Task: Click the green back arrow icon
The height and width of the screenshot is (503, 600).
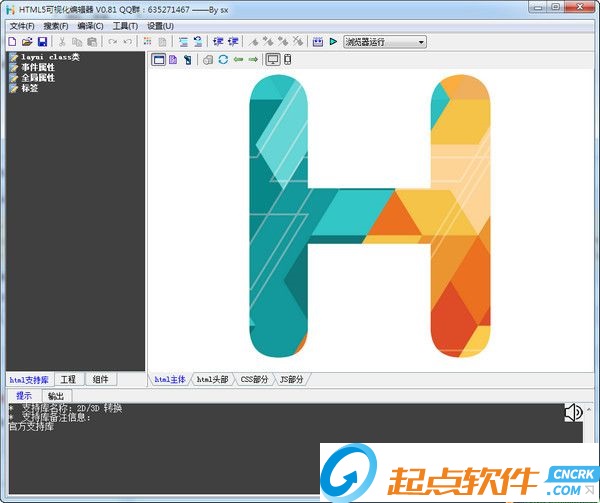Action: 238,60
